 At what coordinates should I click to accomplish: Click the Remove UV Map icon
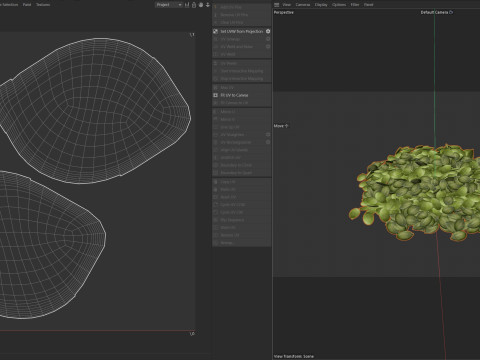click(x=215, y=15)
